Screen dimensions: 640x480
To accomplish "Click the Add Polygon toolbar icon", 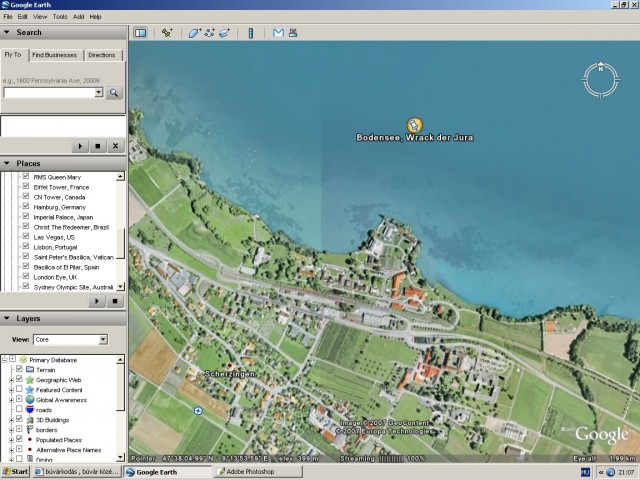I will point(194,33).
